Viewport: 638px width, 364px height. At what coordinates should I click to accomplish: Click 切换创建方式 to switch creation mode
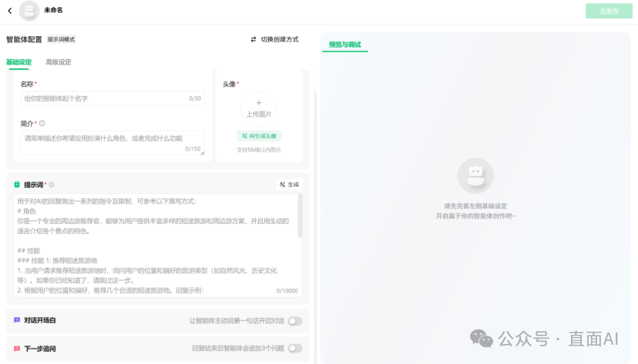pyautogui.click(x=280, y=39)
